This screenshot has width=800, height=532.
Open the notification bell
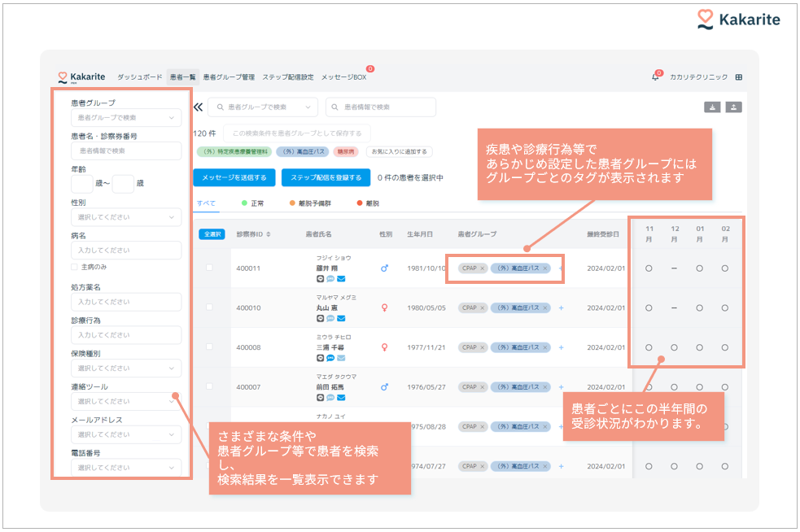click(x=655, y=77)
